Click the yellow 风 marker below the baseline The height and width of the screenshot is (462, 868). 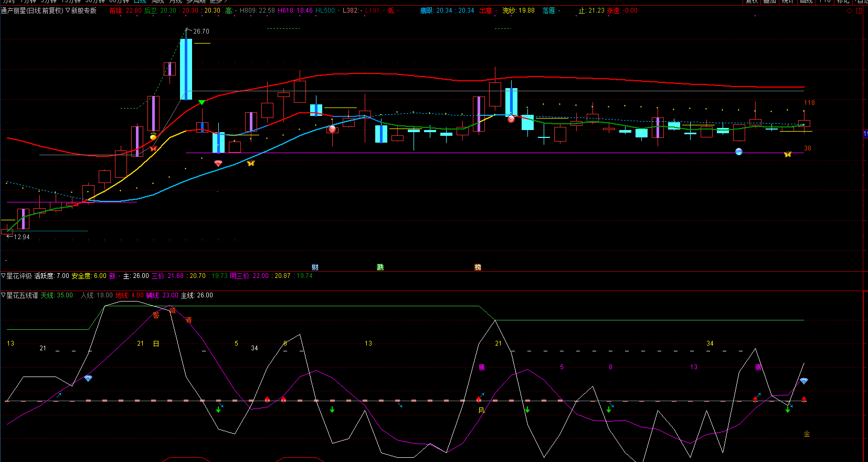pos(481,410)
